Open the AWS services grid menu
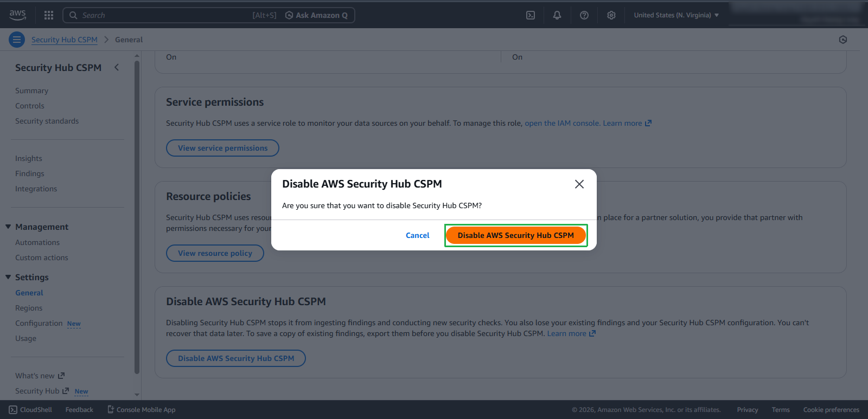 [49, 15]
